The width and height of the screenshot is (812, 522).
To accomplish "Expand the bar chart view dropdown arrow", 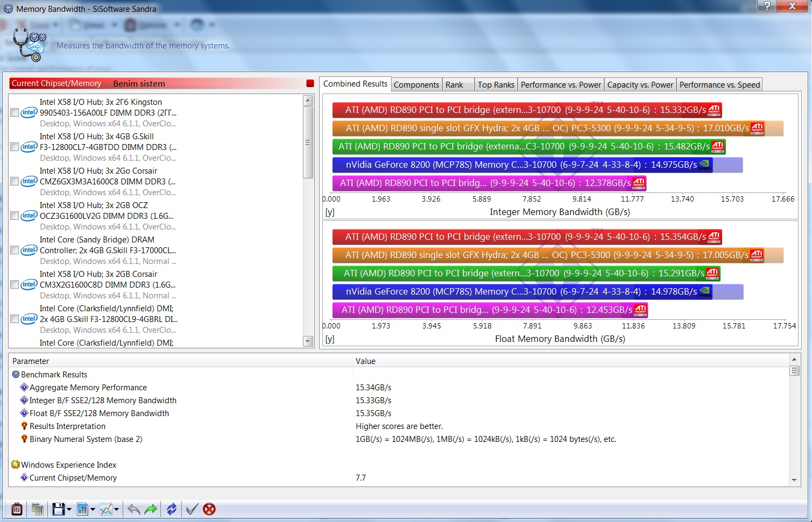I will (93, 510).
